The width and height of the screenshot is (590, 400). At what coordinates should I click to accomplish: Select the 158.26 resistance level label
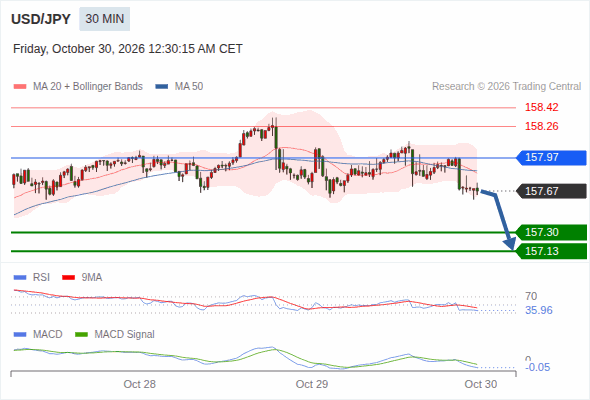[541, 126]
